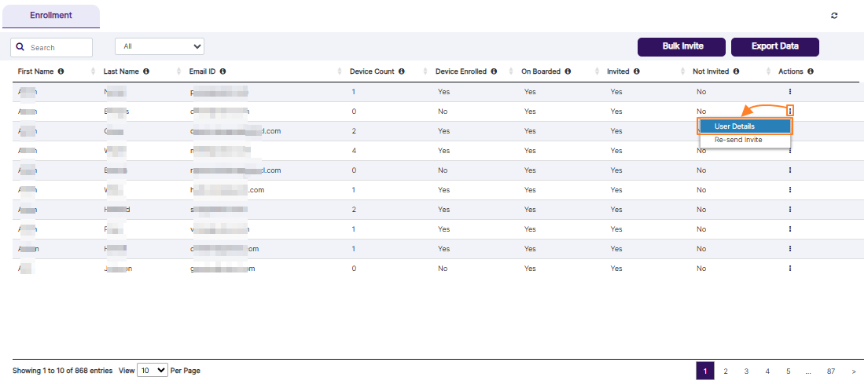Click the refresh icon at top right
The height and width of the screenshot is (384, 868).
point(834,16)
